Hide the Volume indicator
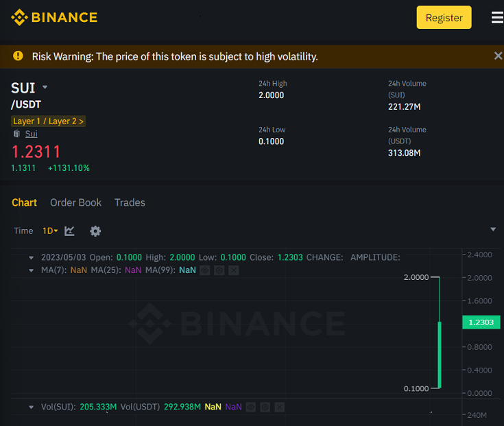The width and height of the screenshot is (504, 426). pyautogui.click(x=250, y=407)
